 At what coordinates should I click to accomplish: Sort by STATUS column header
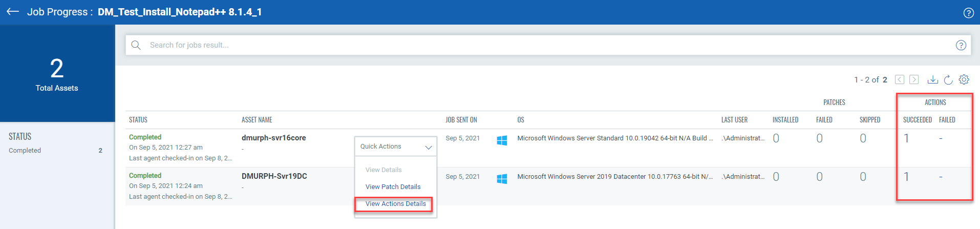pos(138,120)
